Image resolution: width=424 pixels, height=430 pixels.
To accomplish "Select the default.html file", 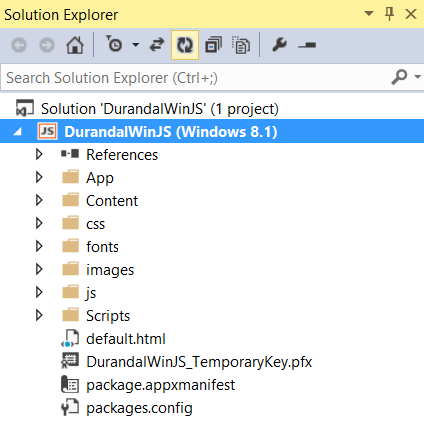I will point(126,339).
